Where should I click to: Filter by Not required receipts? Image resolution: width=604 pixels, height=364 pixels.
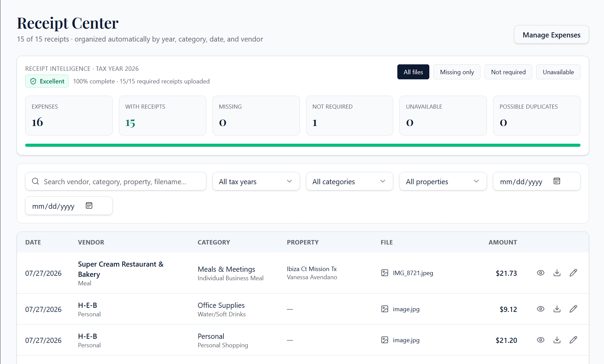(508, 72)
